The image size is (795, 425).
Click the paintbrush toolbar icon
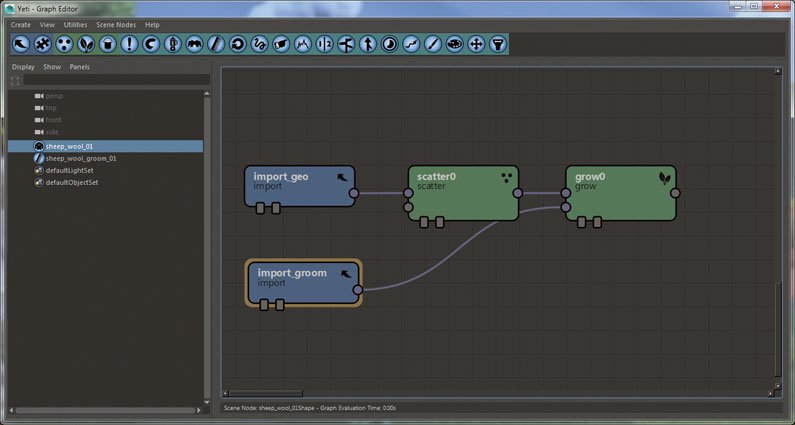point(433,44)
